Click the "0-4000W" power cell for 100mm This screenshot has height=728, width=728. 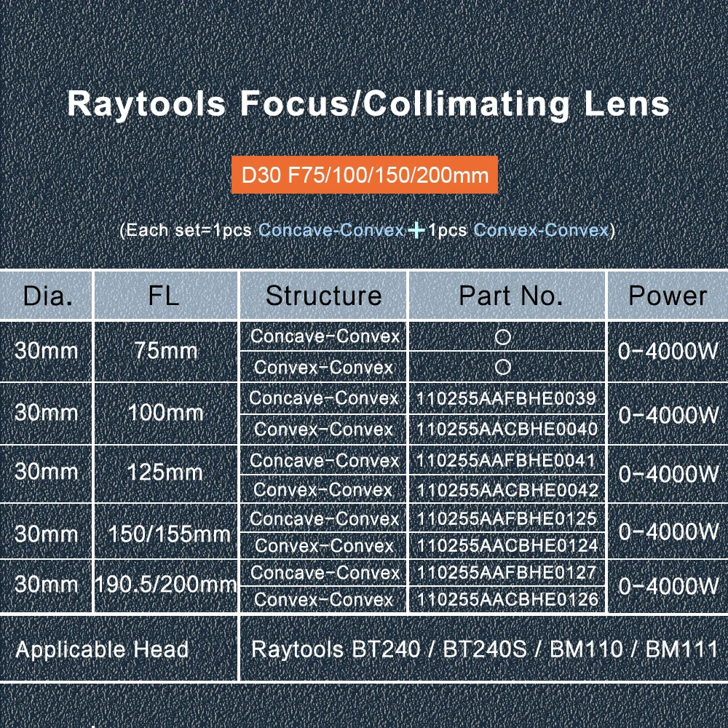[x=668, y=415]
